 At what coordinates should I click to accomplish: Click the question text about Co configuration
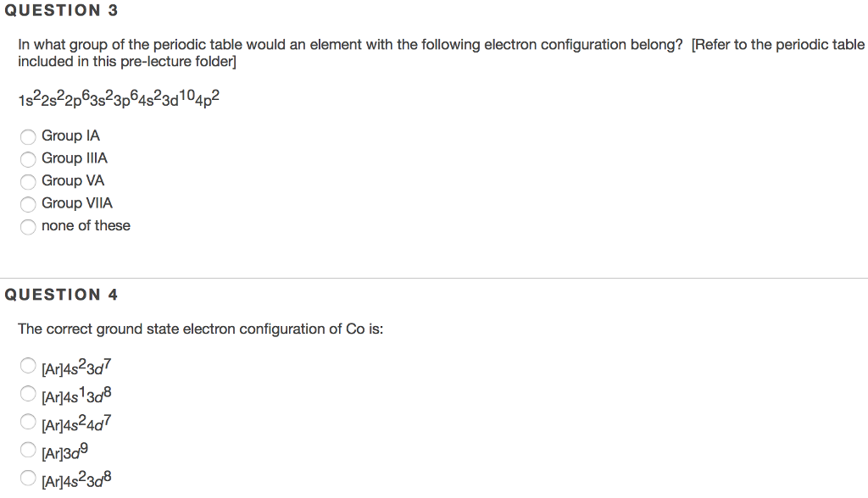[200, 329]
